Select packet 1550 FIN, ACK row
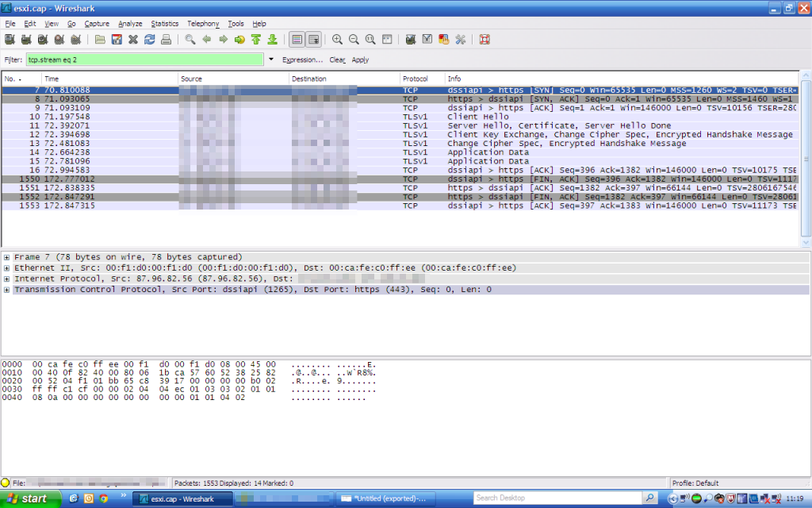The height and width of the screenshot is (508, 812). (x=400, y=179)
